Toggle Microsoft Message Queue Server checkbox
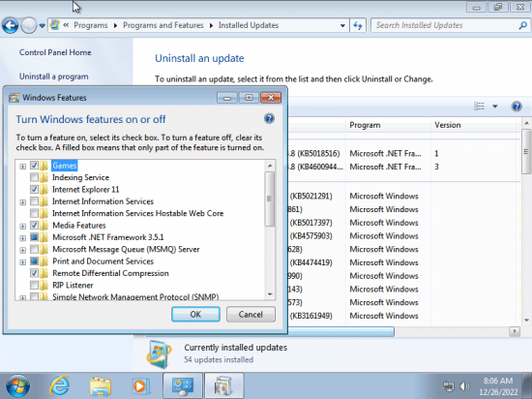This screenshot has height=399, width=532. (x=34, y=249)
